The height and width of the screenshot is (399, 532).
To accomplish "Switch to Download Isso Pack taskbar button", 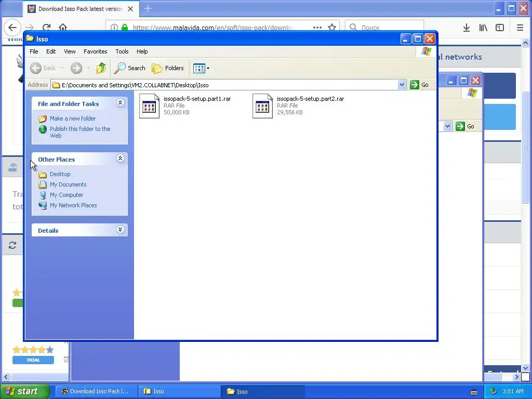I will [97, 391].
